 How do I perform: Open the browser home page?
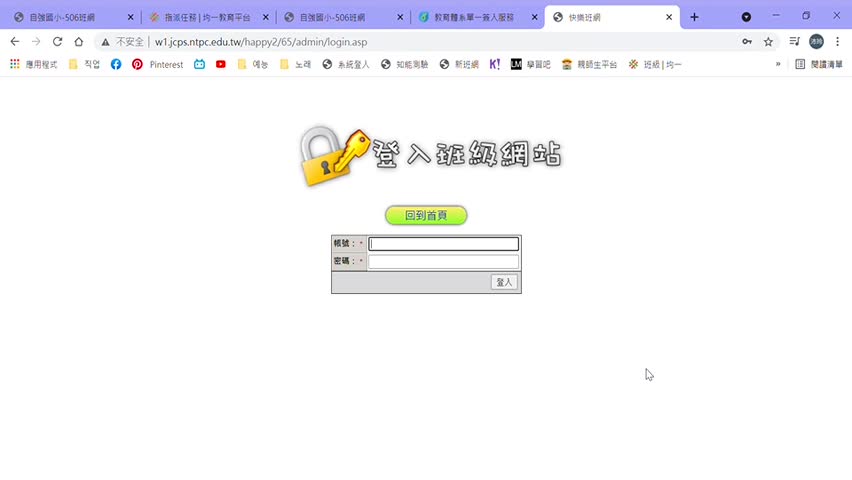click(x=79, y=42)
